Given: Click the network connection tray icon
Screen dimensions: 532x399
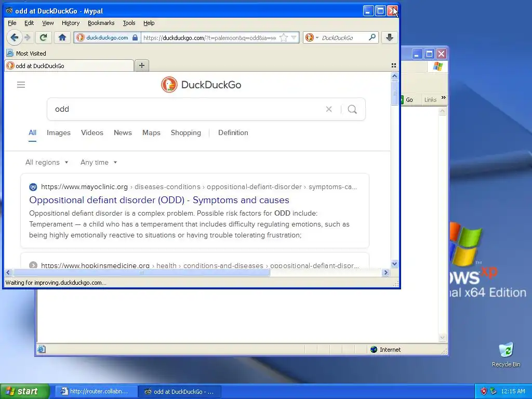Looking at the screenshot, I should pyautogui.click(x=494, y=391).
